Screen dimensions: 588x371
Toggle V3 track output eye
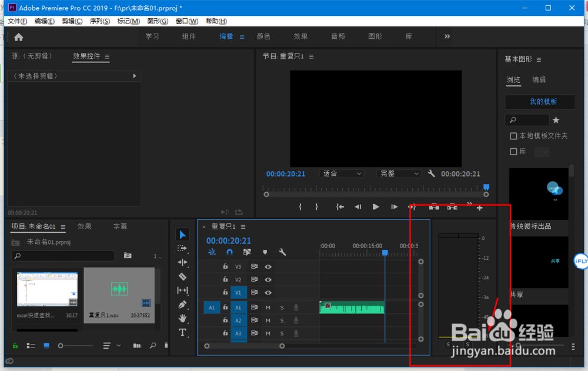click(268, 267)
